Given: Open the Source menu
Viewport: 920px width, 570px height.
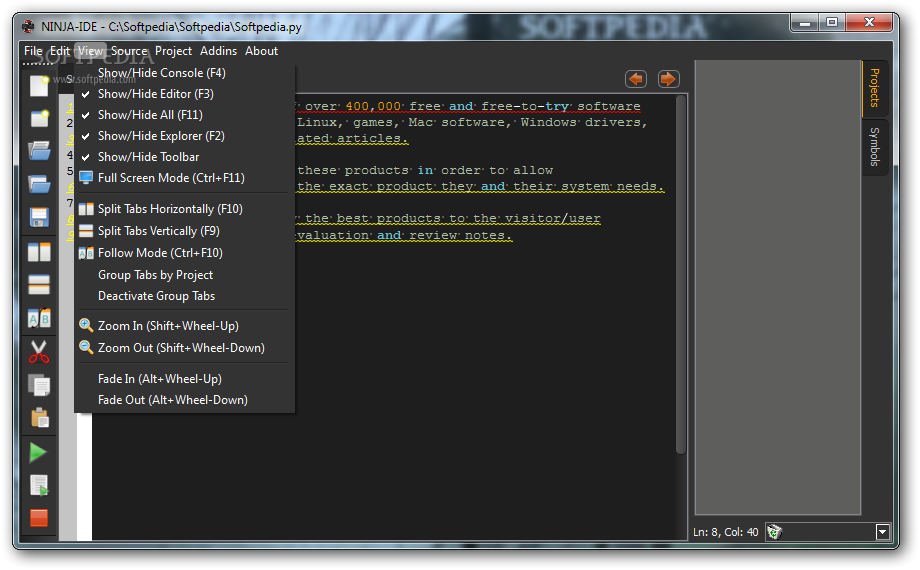Looking at the screenshot, I should (129, 51).
